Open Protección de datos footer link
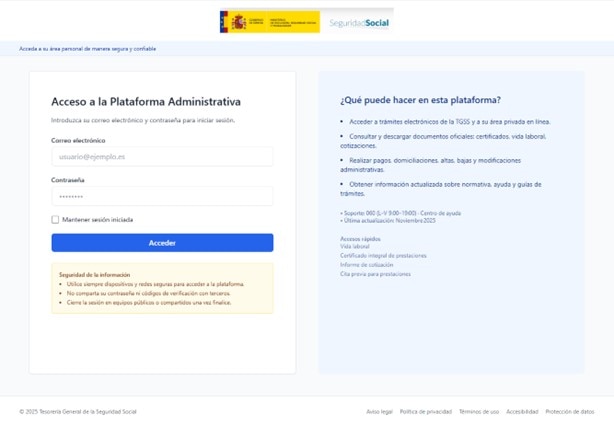This screenshot has width=614, height=426. tap(570, 411)
